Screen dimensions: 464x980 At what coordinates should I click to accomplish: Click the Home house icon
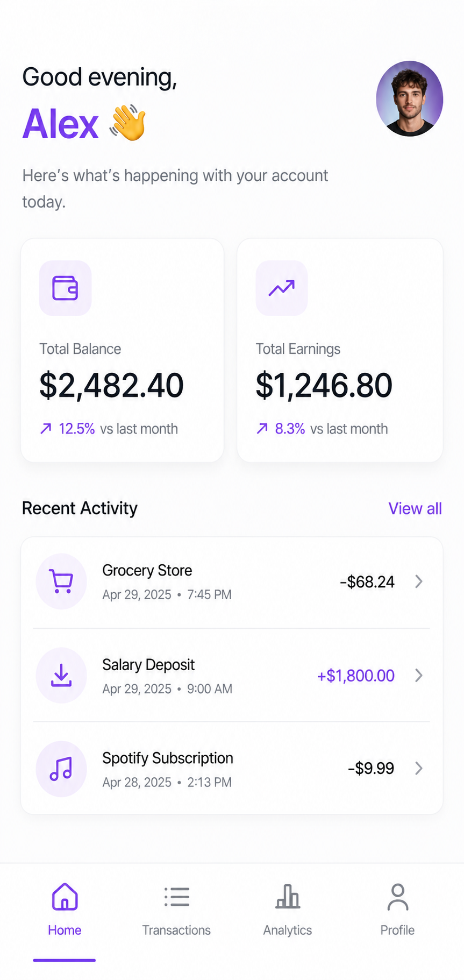[x=65, y=897]
